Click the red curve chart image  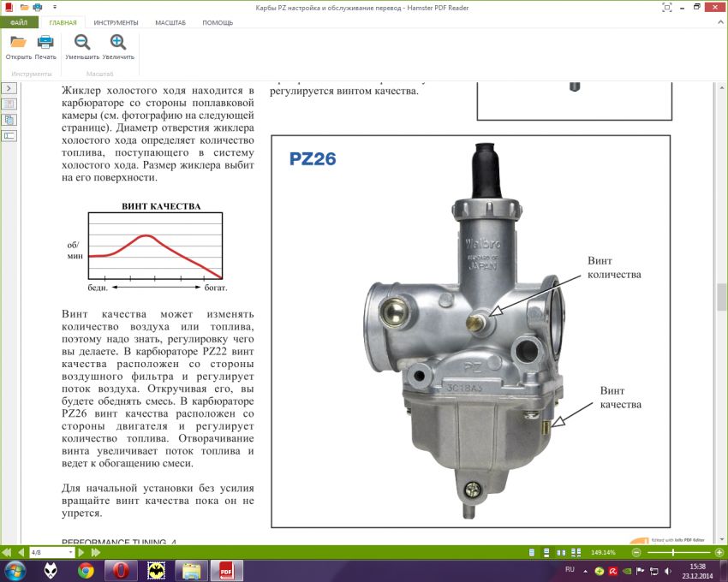(x=155, y=246)
